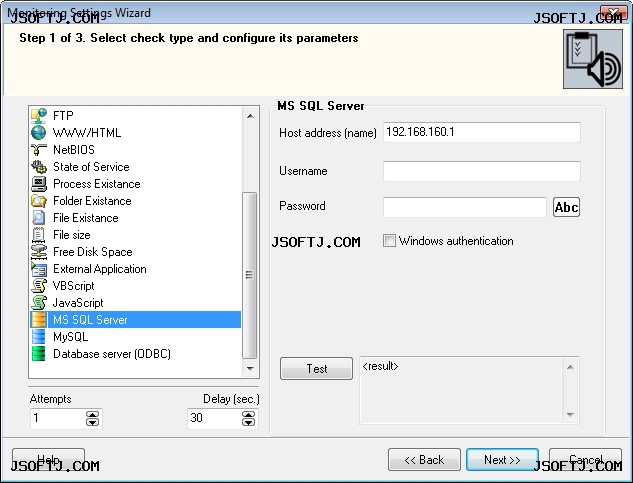The image size is (633, 483).
Task: Click the Delay (sec.) value field
Action: (x=214, y=418)
